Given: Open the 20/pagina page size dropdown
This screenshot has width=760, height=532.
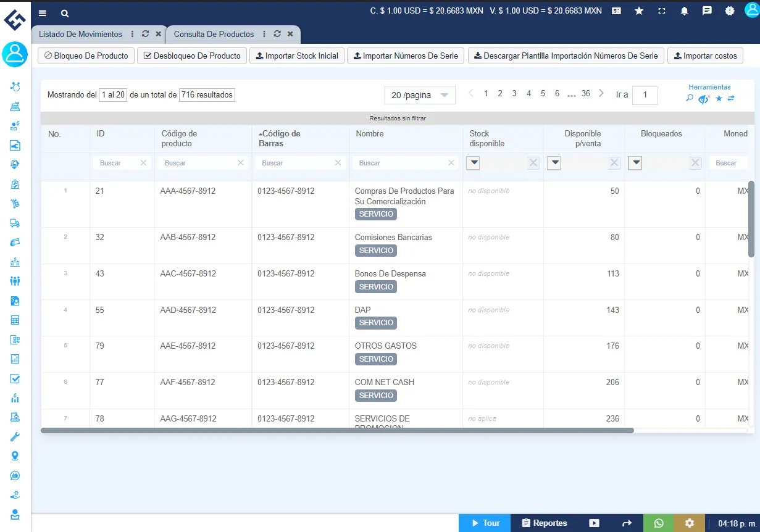Looking at the screenshot, I should pyautogui.click(x=420, y=94).
